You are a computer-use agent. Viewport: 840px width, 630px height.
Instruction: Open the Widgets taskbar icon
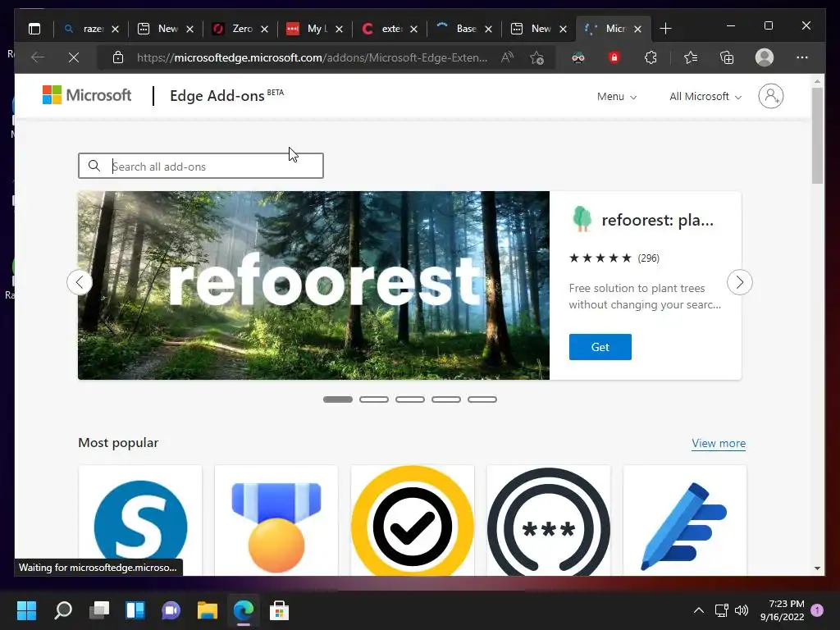pyautogui.click(x=135, y=610)
